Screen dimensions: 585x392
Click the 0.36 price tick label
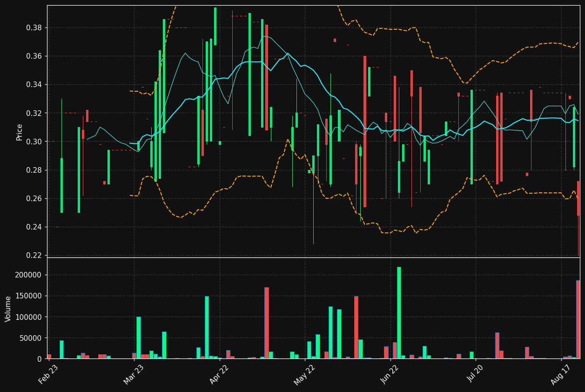(x=35, y=56)
